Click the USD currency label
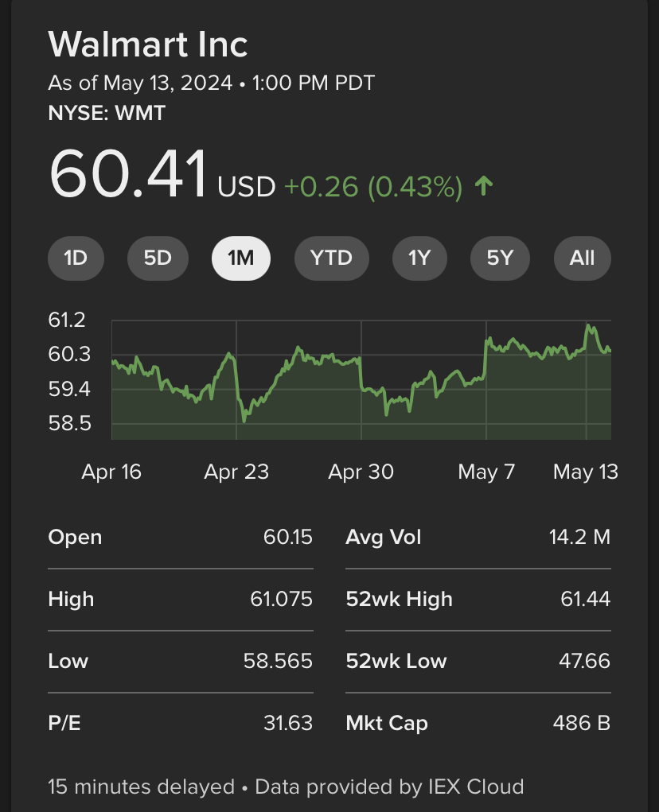The height and width of the screenshot is (812, 659). coord(247,187)
